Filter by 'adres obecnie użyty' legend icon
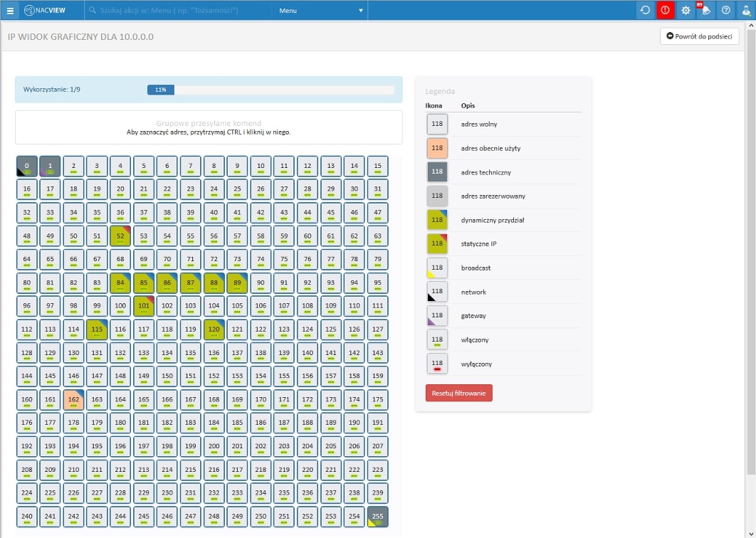The image size is (756, 538). 437,148
